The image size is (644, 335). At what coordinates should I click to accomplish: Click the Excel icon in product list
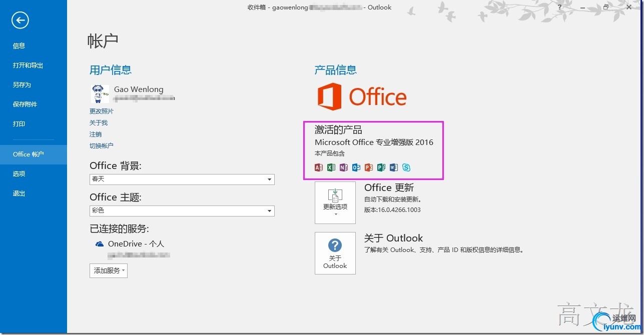(x=331, y=167)
